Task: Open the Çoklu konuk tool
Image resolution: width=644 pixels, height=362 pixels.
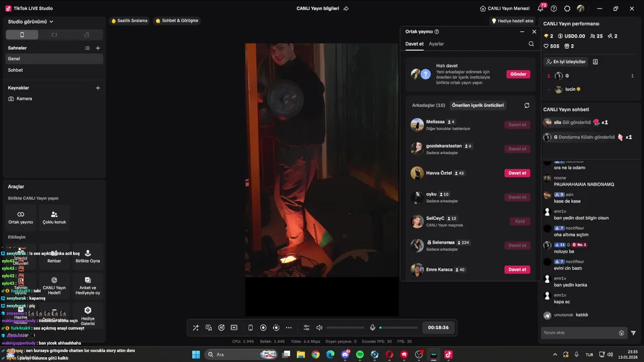Action: [x=54, y=217]
